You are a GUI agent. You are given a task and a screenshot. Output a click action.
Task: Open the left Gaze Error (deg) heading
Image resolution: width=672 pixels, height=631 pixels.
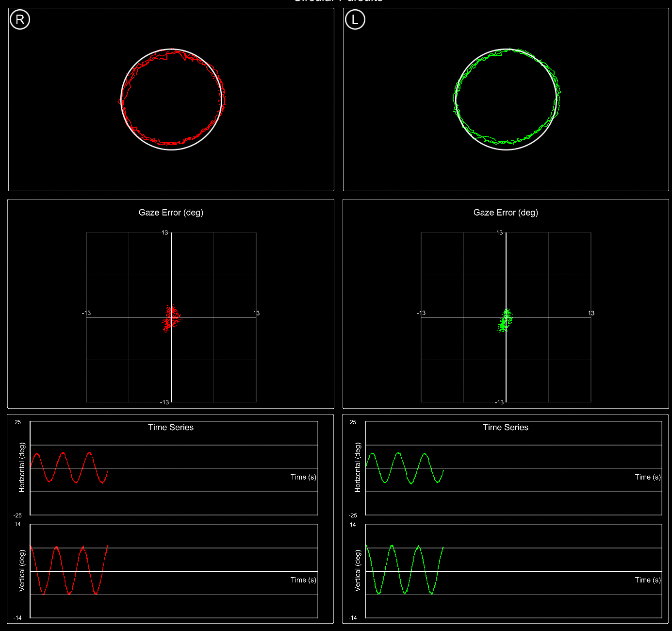pyautogui.click(x=506, y=212)
